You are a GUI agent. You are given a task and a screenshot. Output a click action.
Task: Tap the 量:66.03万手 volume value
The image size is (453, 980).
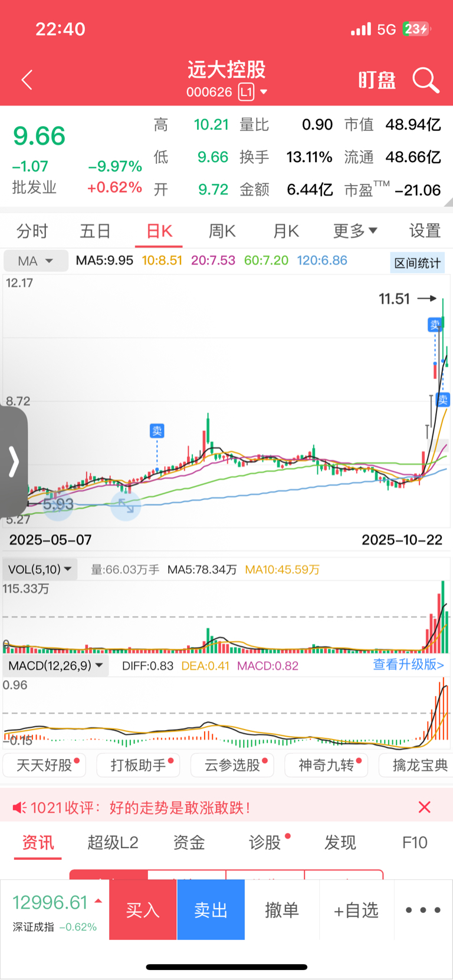click(125, 570)
